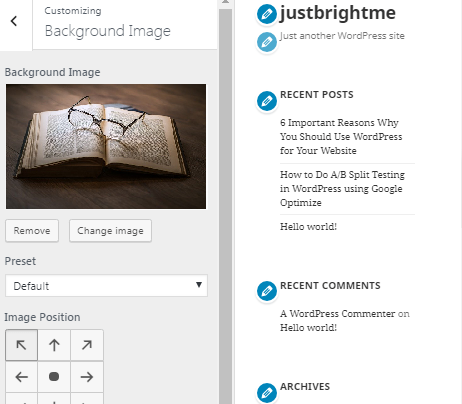This screenshot has width=462, height=404.
Task: Open the 6 Important Reasons WordPress post
Action: pyautogui.click(x=341, y=137)
